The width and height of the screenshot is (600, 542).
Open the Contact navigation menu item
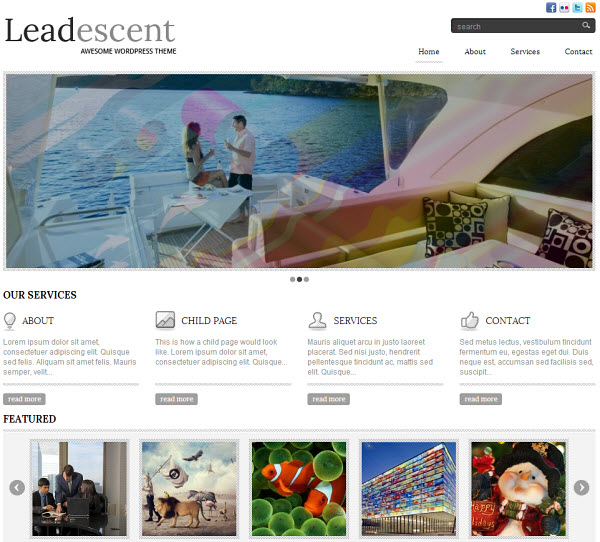(x=578, y=52)
